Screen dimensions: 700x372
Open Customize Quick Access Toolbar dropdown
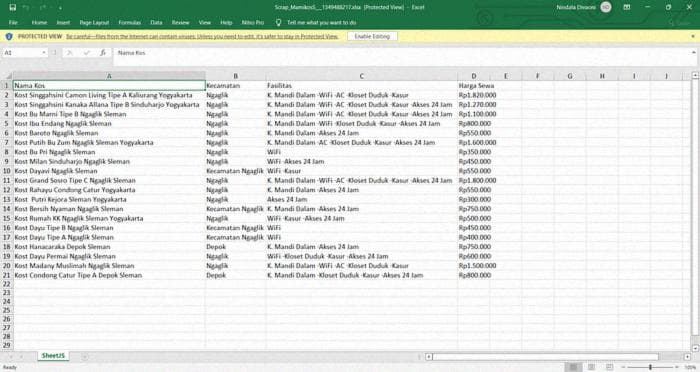click(60, 8)
